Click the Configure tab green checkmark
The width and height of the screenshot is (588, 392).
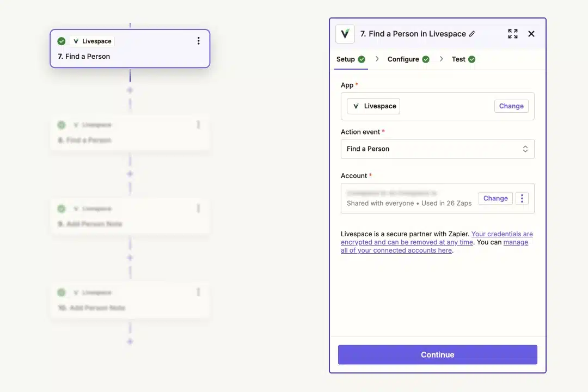pos(426,59)
